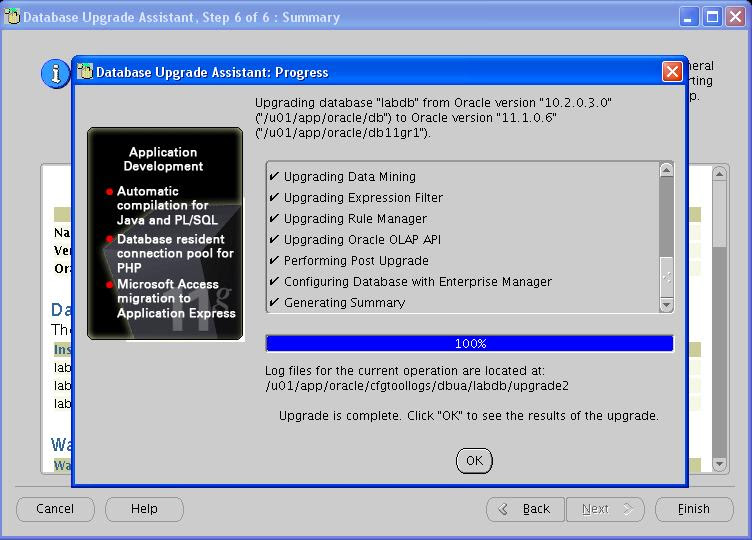The image size is (752, 540).
Task: Select the 'Generating Summary' step
Action: click(x=344, y=303)
